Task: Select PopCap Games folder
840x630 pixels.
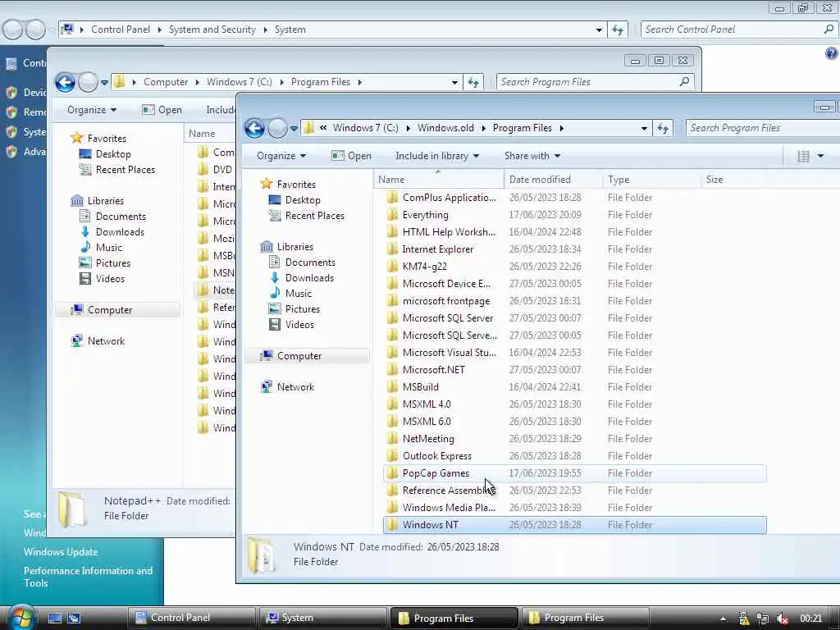Action: (575, 473)
